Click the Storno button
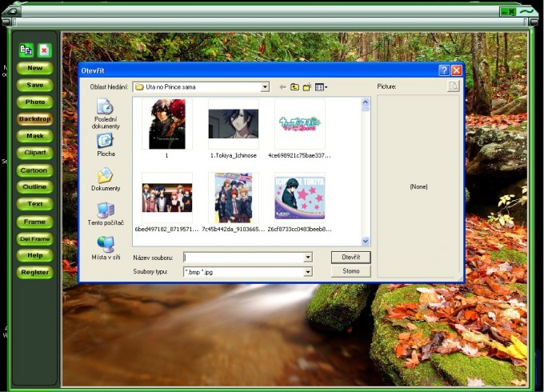Screen dimensions: 544x392 point(350,271)
